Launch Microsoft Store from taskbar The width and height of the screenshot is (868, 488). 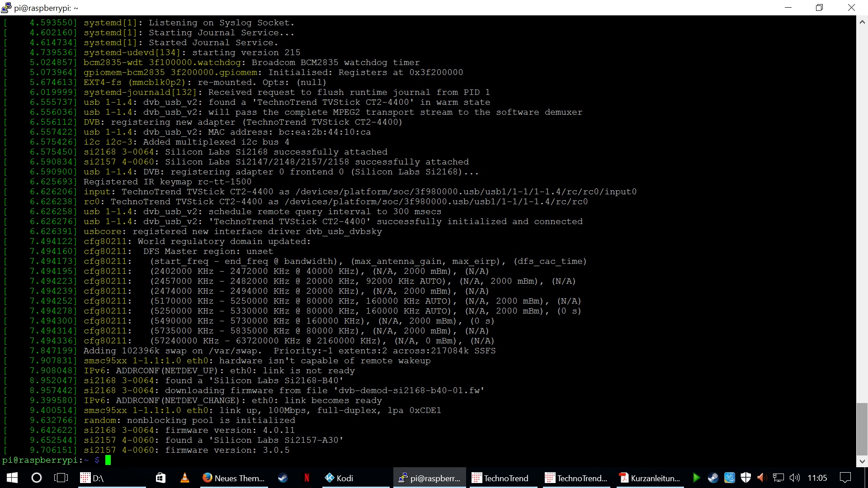tap(160, 478)
